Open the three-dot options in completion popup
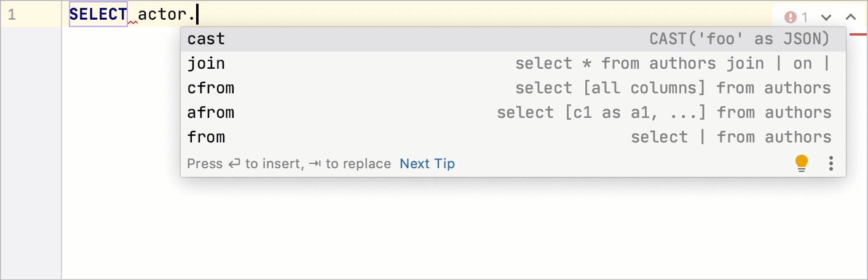The image size is (868, 280). click(831, 163)
